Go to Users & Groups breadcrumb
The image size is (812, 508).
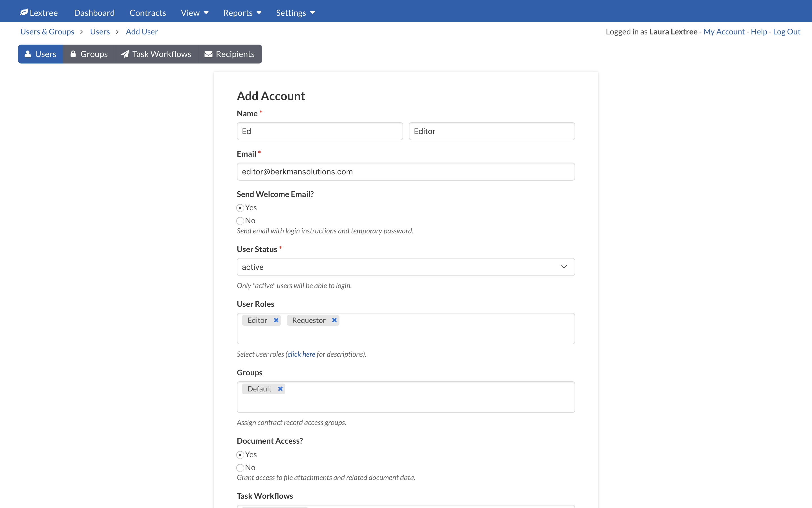(x=47, y=32)
